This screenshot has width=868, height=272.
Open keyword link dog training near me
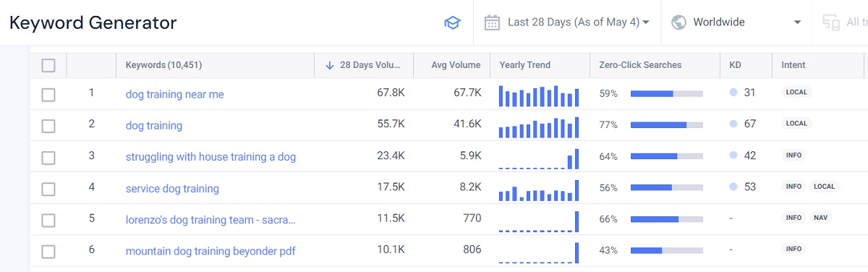click(175, 94)
